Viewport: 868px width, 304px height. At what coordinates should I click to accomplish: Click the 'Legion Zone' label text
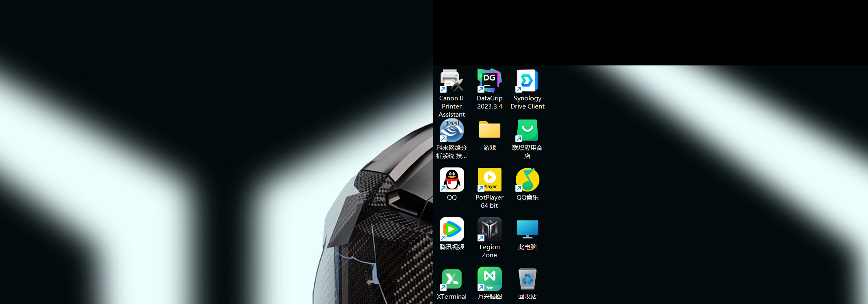coord(489,251)
